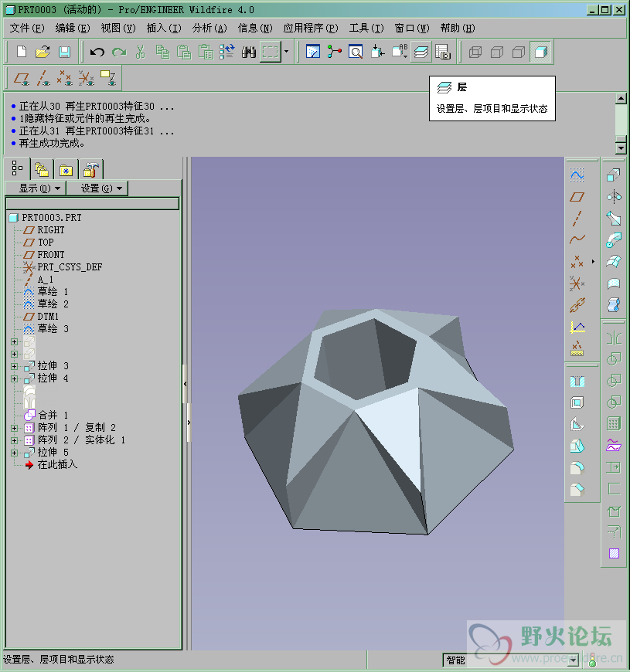Expand 阵列 2 / 实体化 1 node
This screenshot has height=672, width=630.
(x=14, y=440)
